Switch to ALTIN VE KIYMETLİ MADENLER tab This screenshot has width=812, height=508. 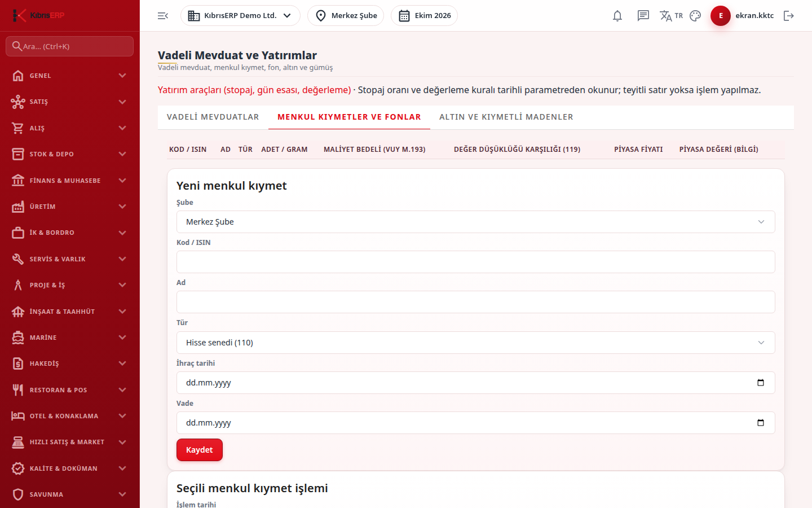click(506, 117)
